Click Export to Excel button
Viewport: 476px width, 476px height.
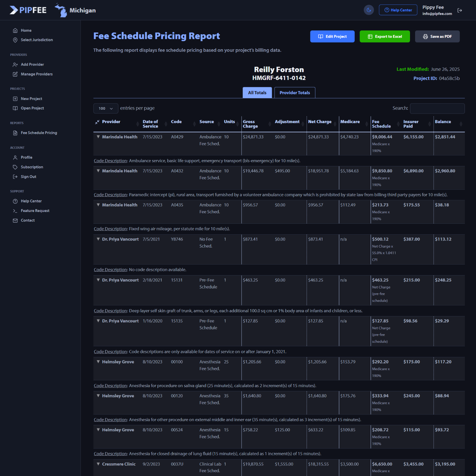(x=385, y=36)
